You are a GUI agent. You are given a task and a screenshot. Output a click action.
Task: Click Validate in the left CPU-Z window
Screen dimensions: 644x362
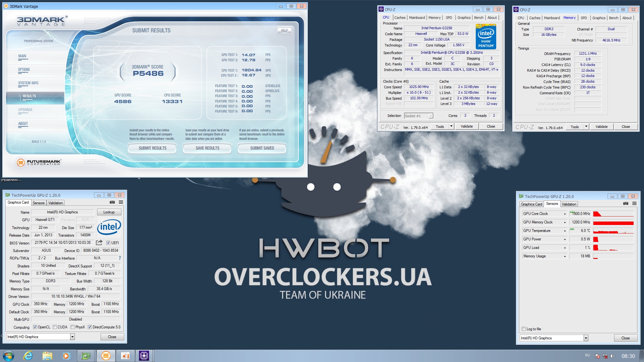point(467,126)
